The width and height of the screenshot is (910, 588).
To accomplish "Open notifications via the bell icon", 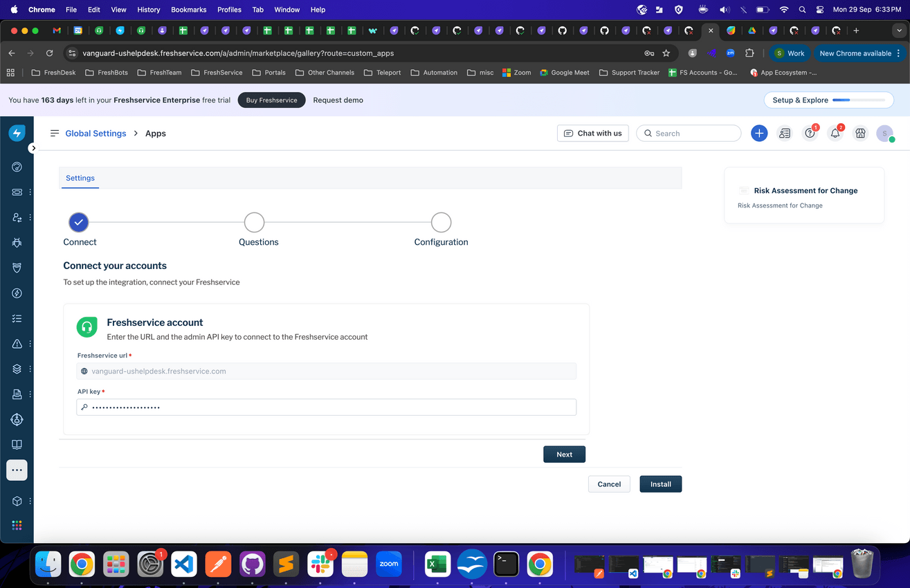I will [835, 133].
